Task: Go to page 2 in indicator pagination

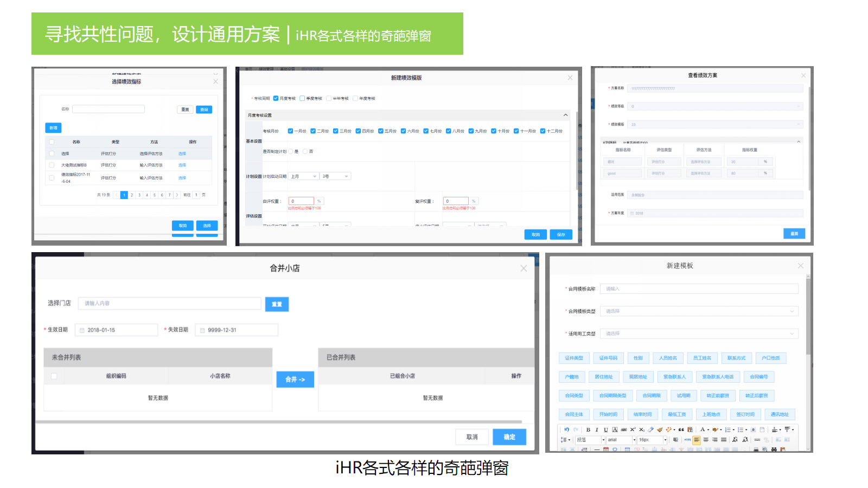Action: tap(132, 195)
